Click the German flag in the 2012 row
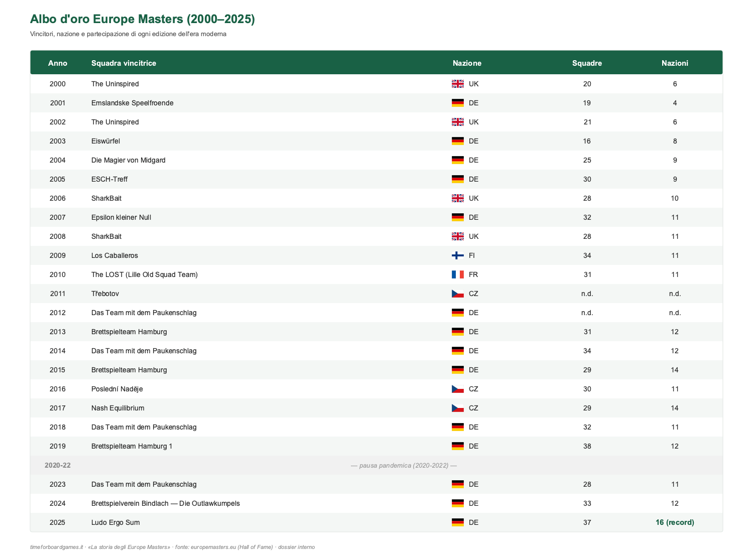 point(457,313)
